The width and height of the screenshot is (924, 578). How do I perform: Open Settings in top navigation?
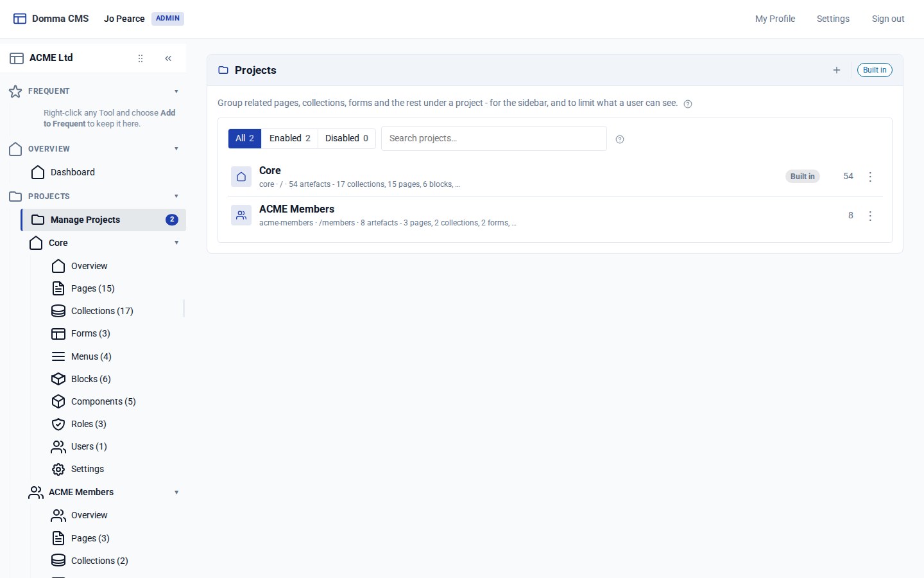833,19
